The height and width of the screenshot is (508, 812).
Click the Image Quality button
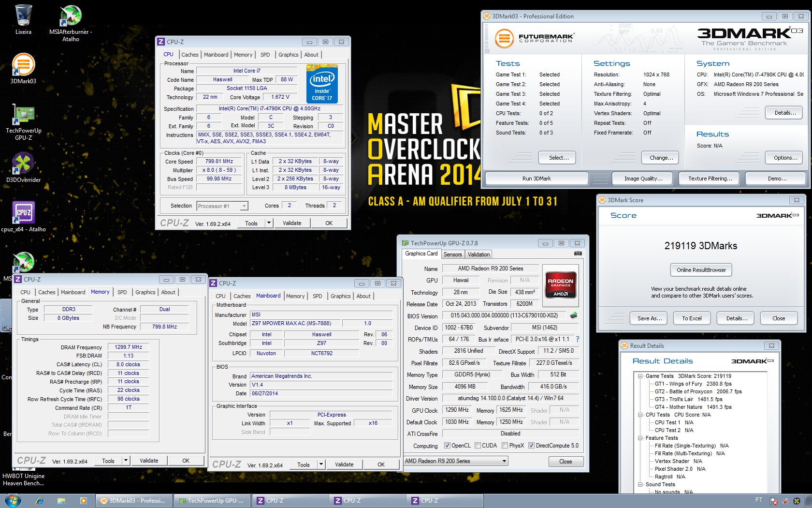[643, 179]
